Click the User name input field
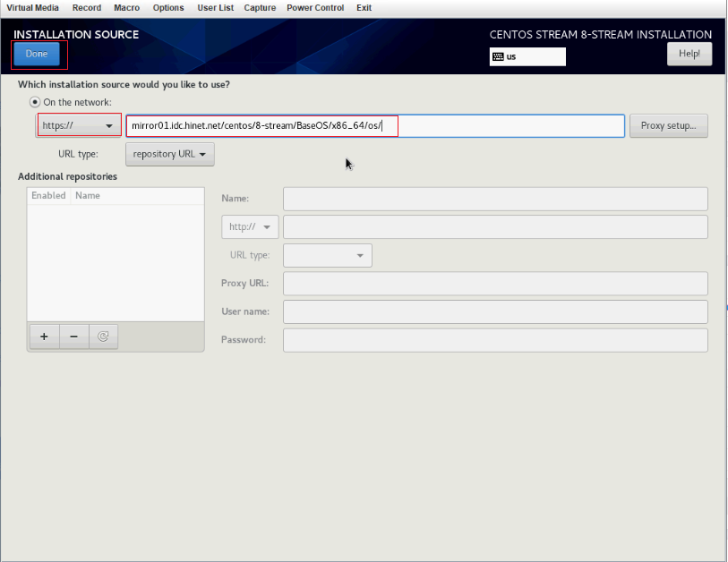 pyautogui.click(x=495, y=311)
